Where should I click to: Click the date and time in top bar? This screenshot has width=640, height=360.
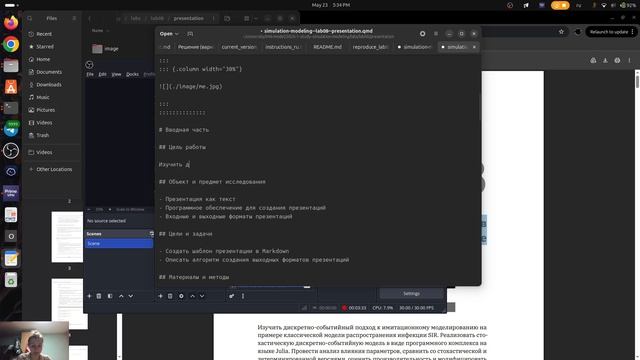click(331, 5)
